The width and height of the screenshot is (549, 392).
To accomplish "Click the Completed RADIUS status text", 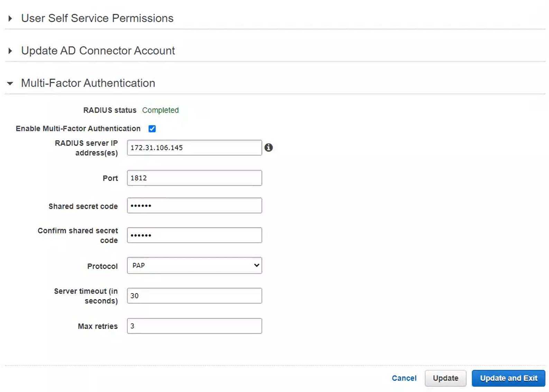I will [160, 110].
